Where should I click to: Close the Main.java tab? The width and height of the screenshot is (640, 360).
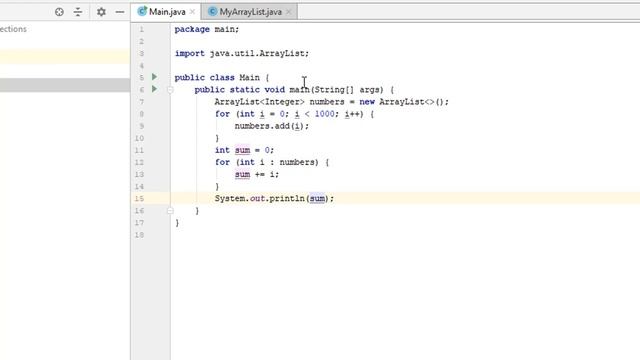coord(192,12)
